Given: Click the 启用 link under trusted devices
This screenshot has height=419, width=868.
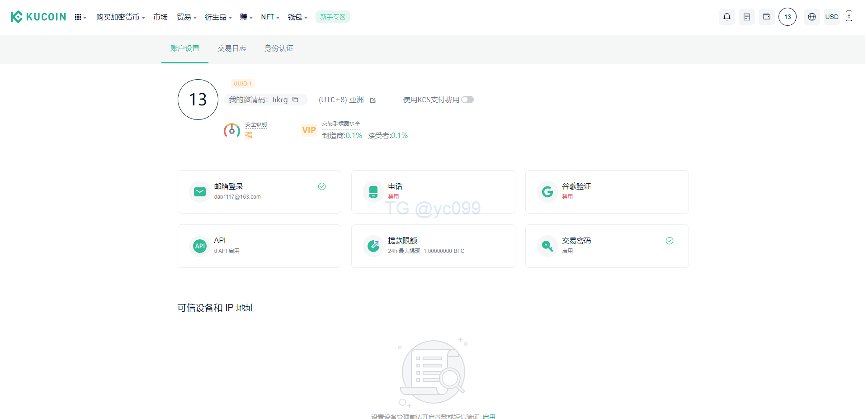Looking at the screenshot, I should [x=489, y=416].
